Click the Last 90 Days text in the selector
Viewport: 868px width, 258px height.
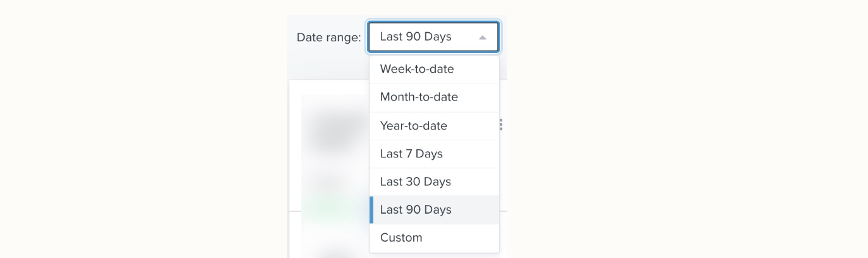click(416, 37)
